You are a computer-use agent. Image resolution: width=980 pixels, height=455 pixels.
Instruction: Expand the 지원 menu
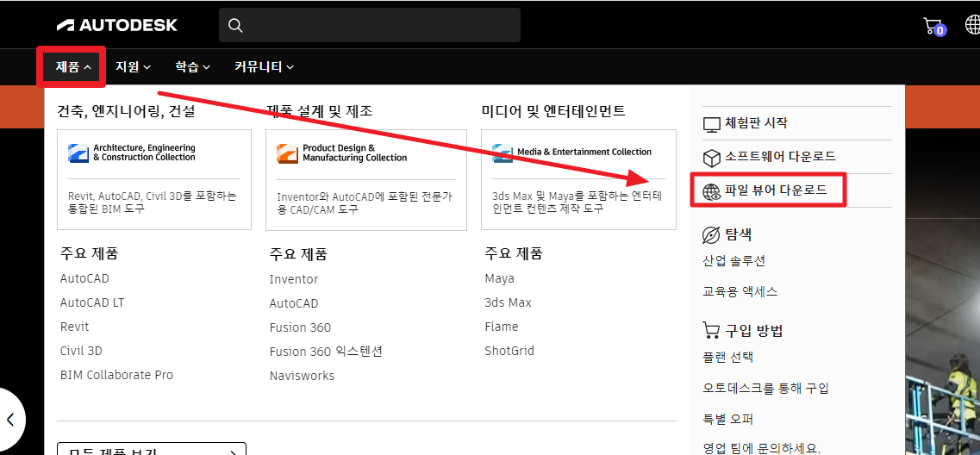point(133,66)
